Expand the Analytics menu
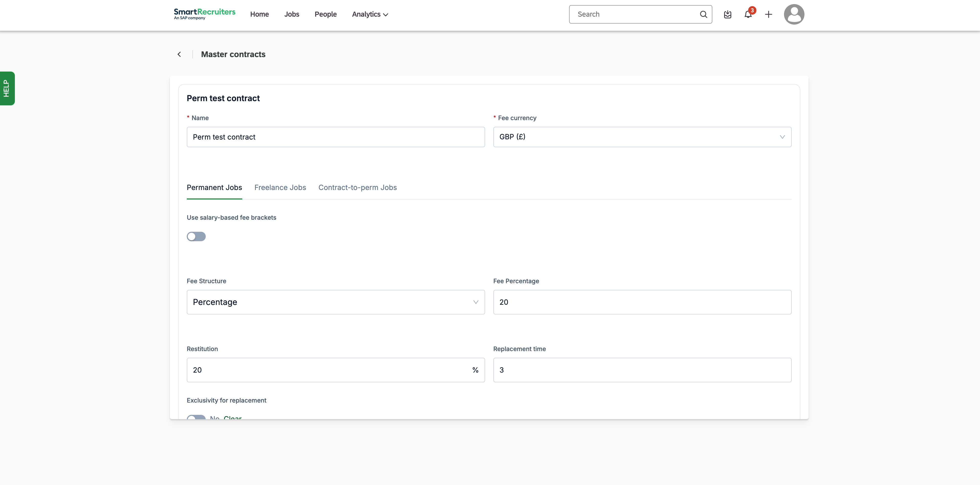Screen dimensions: 980x485 [370, 14]
